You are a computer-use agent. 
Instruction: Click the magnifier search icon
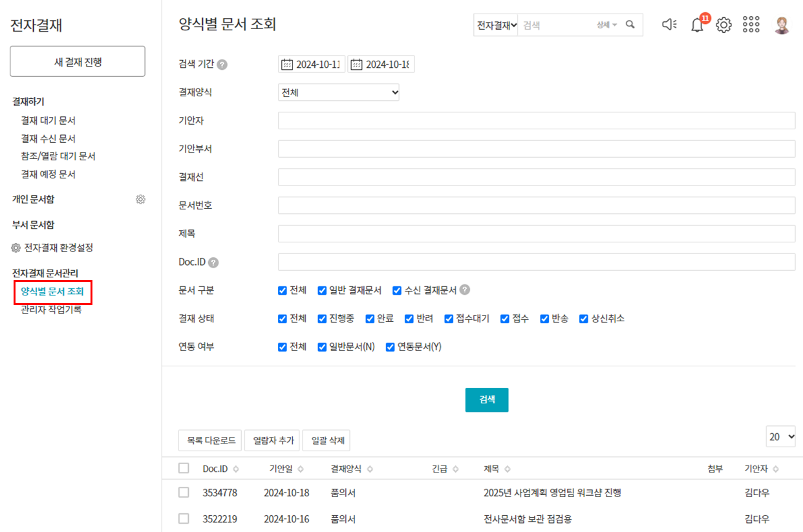[x=630, y=25]
